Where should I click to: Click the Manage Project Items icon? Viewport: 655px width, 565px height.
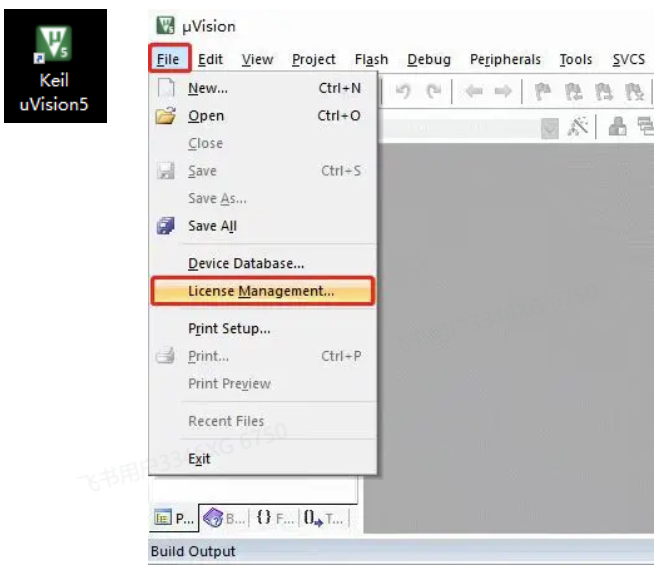[x=617, y=127]
